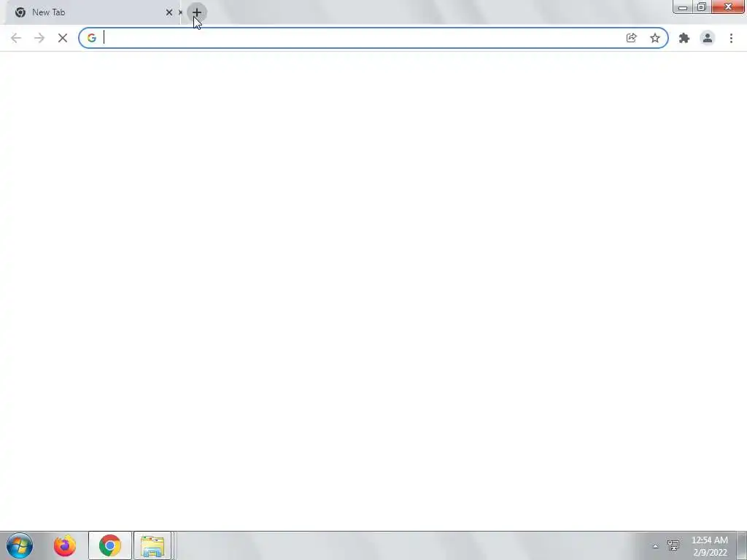Screen dimensions: 747x560
Task: Open the network status tray icon
Action: point(673,545)
